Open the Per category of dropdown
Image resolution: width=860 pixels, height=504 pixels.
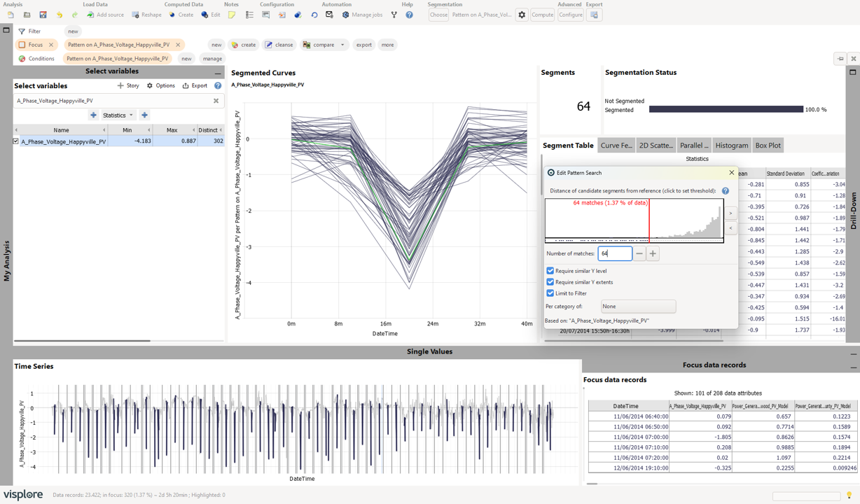click(638, 307)
